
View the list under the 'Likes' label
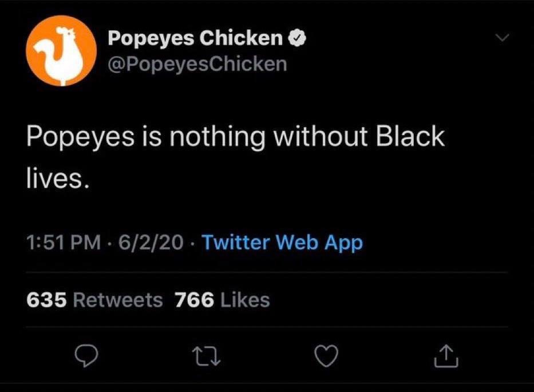245,299
